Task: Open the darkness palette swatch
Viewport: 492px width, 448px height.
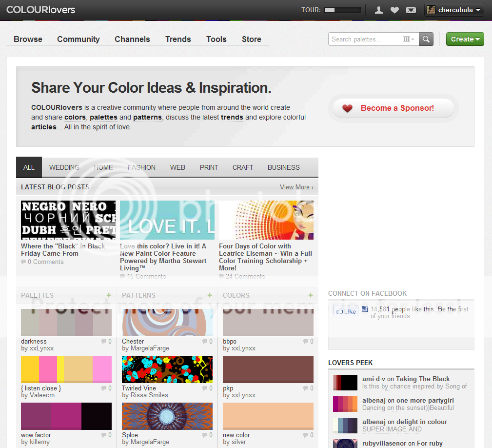Action: (x=66, y=323)
